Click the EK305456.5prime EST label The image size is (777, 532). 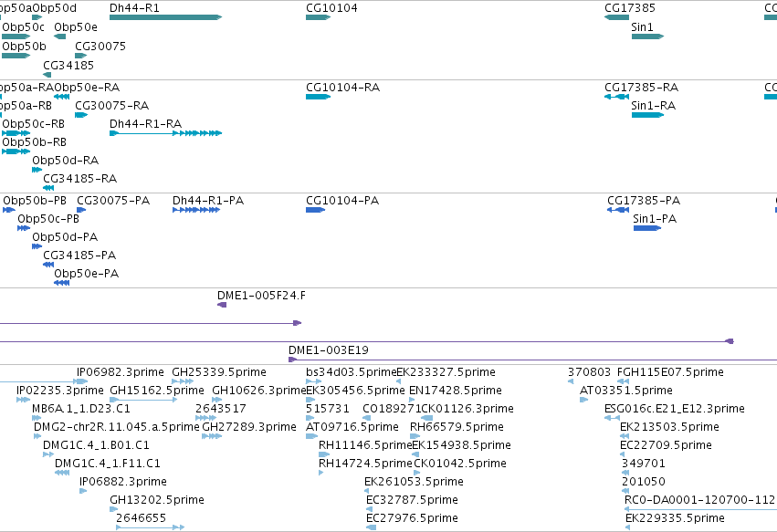click(x=356, y=391)
